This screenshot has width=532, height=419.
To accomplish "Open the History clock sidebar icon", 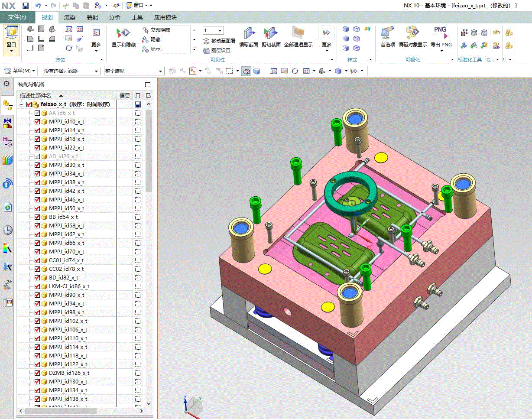I will point(8,230).
